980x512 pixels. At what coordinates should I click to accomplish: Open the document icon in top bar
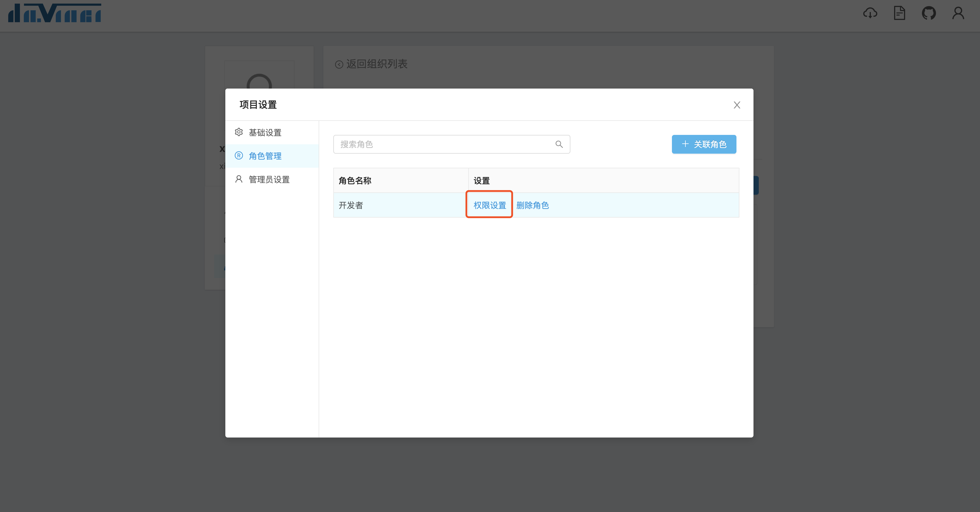click(x=899, y=13)
